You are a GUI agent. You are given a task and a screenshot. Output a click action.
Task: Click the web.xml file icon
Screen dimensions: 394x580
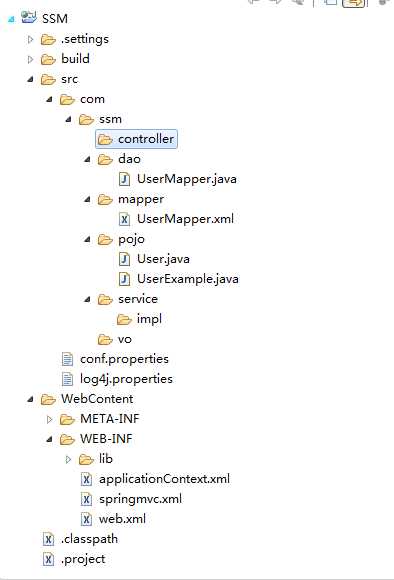[86, 519]
